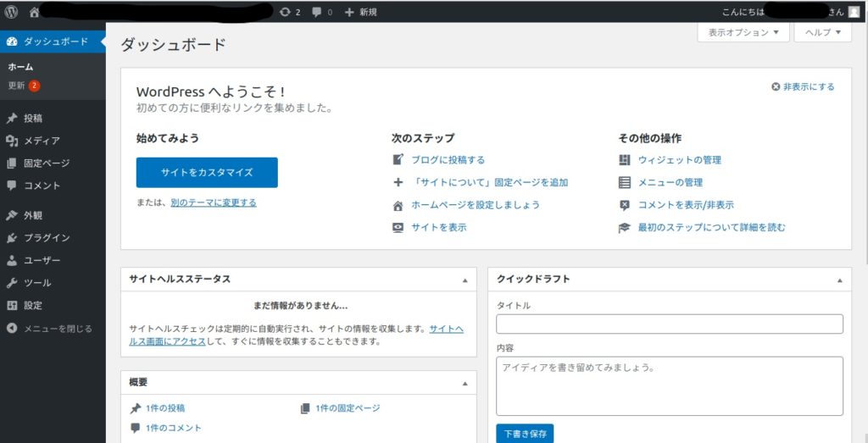Image resolution: width=868 pixels, height=443 pixels.
Task: Click monitor icon beside サイトを表示
Action: click(x=398, y=227)
